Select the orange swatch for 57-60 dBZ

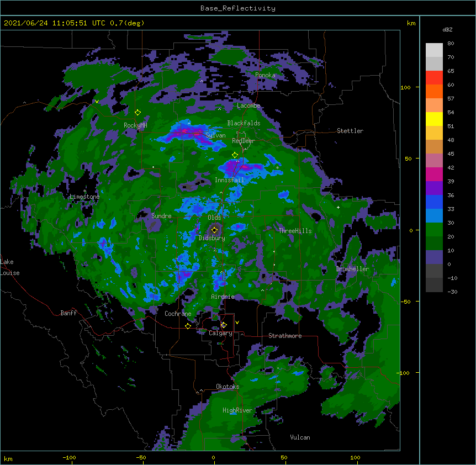(x=434, y=91)
